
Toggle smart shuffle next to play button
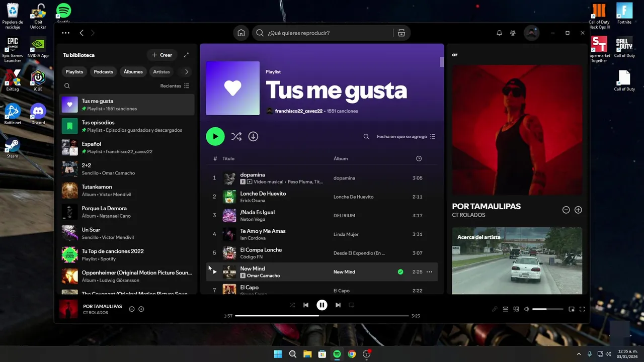(236, 136)
